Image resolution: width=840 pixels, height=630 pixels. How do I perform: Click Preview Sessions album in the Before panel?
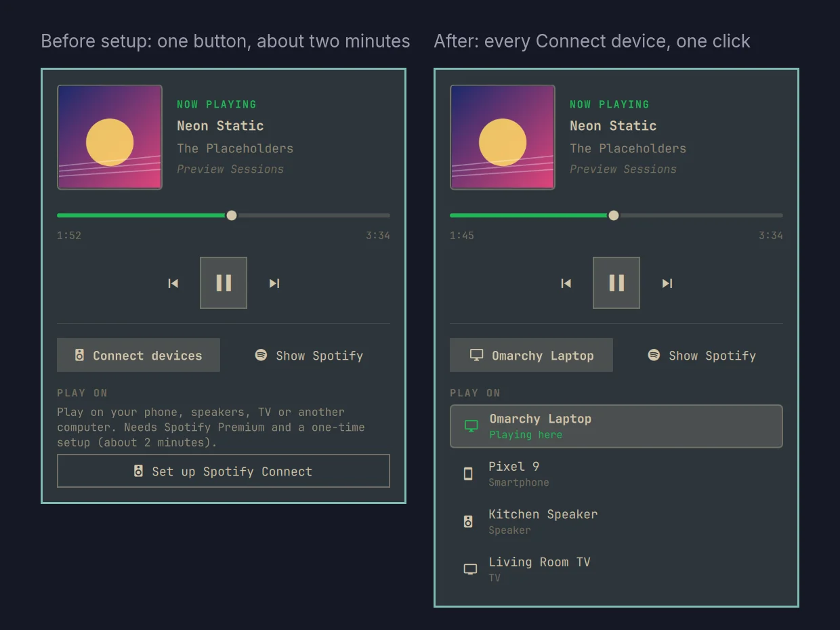click(230, 169)
